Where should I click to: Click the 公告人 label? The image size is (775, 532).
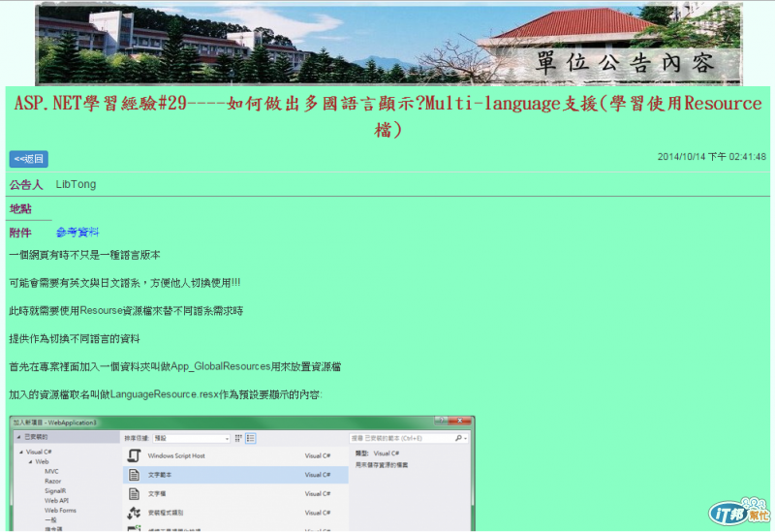tap(26, 185)
